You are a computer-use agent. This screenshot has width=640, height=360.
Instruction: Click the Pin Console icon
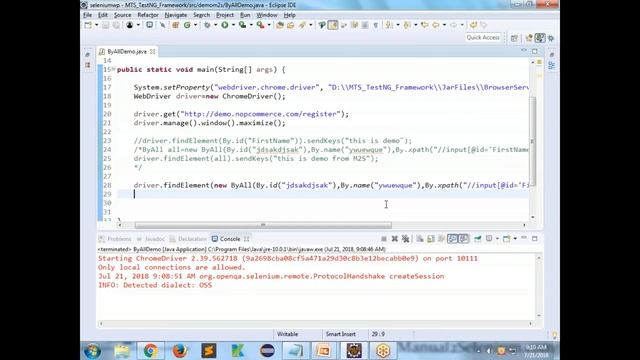point(477,238)
